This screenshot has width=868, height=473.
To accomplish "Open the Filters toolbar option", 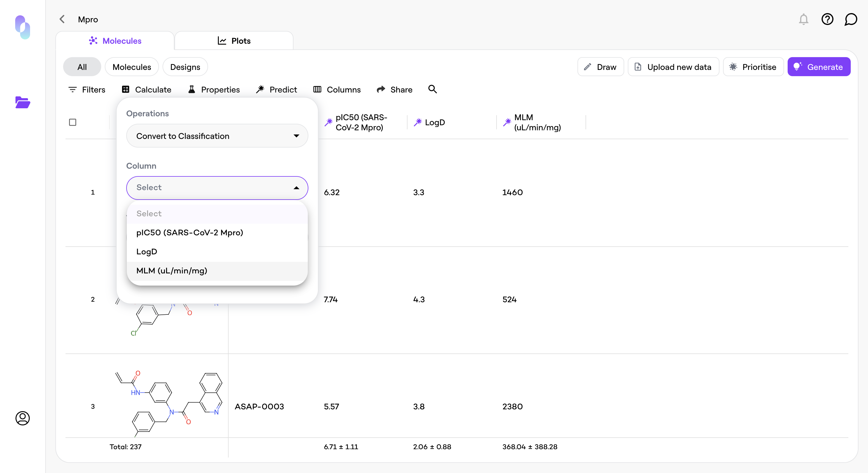I will (87, 90).
